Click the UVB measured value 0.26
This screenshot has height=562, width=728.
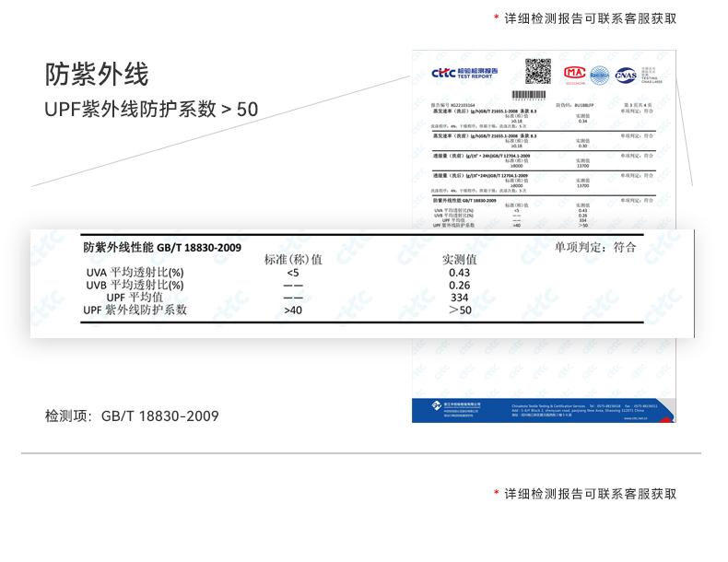click(459, 286)
